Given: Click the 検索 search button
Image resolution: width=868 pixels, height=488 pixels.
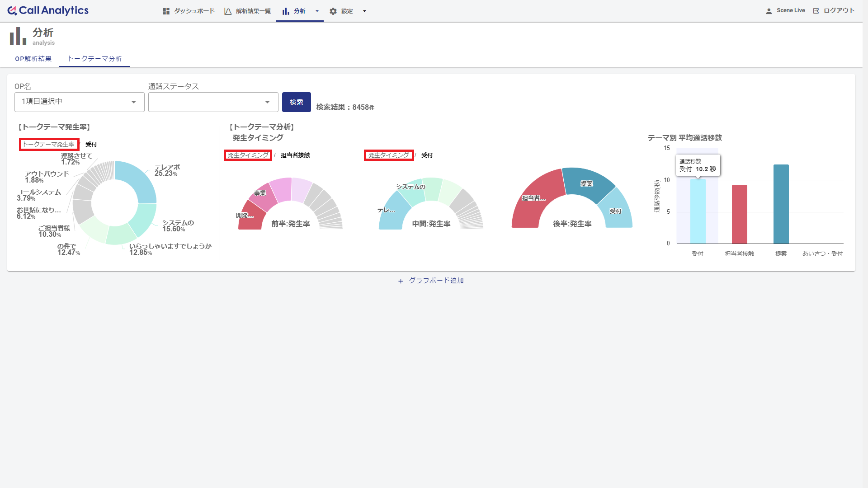Looking at the screenshot, I should coord(297,102).
